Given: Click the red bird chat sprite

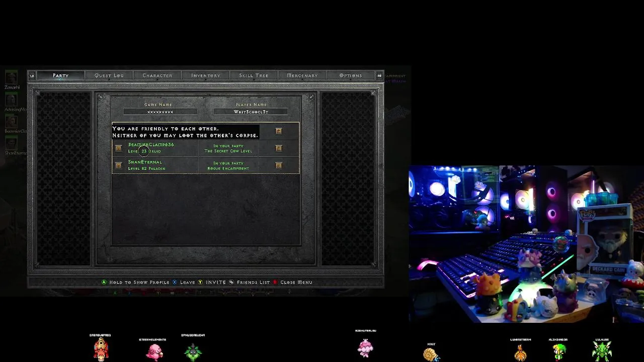Looking at the screenshot, I should 101,349.
